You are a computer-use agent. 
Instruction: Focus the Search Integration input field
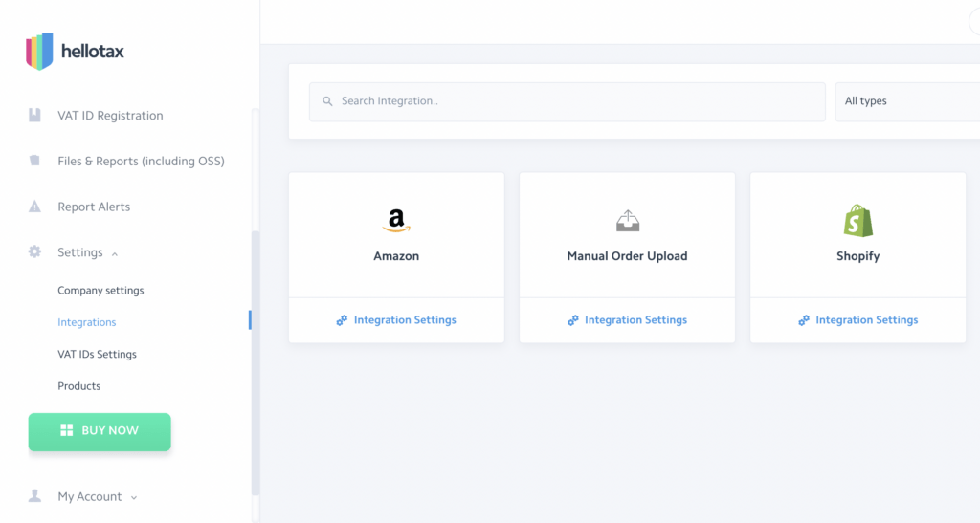(x=568, y=101)
